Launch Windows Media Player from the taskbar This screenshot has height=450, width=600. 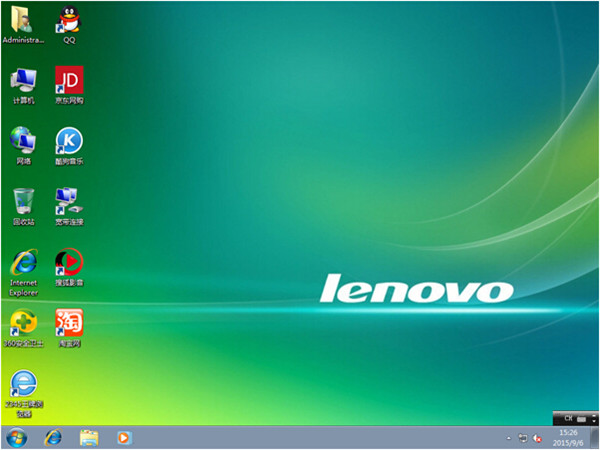click(124, 438)
